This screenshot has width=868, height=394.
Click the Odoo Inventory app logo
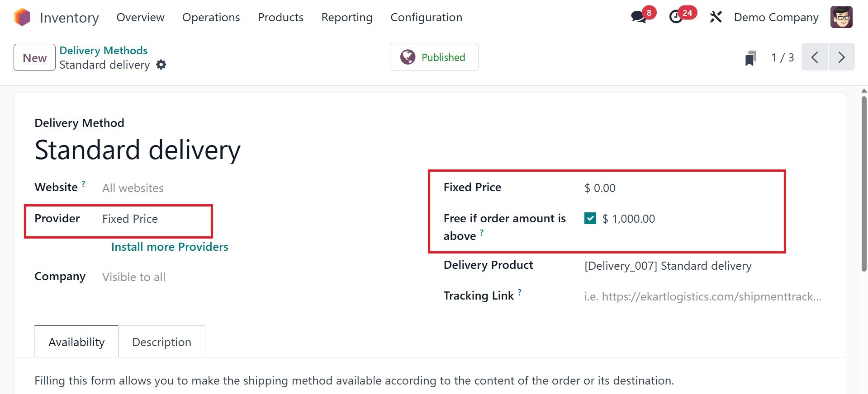(x=22, y=18)
